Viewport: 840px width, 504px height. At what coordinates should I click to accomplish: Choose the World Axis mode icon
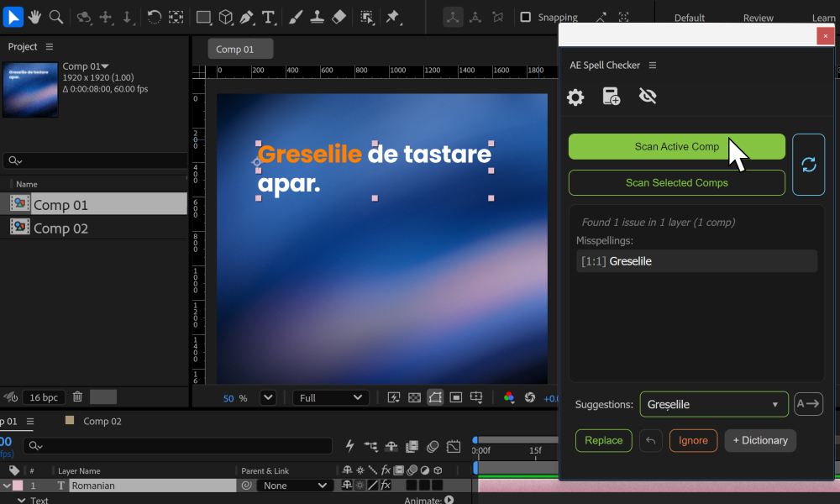pos(475,17)
